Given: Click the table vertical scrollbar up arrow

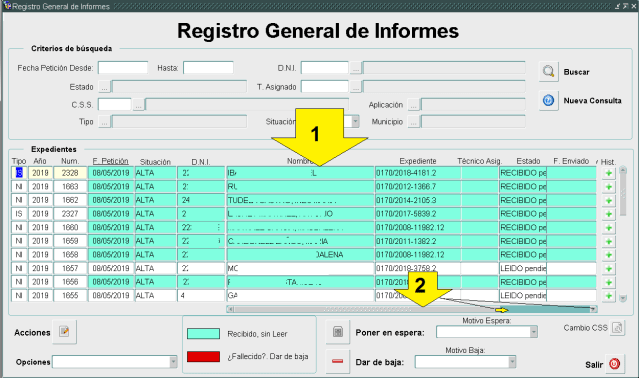Looking at the screenshot, I should (623, 170).
